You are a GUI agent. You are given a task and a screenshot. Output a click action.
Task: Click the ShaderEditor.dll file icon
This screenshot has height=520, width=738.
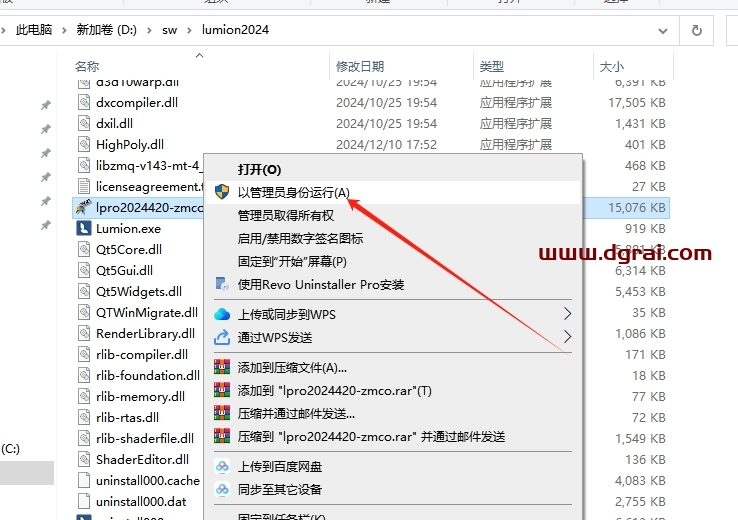pyautogui.click(x=84, y=459)
